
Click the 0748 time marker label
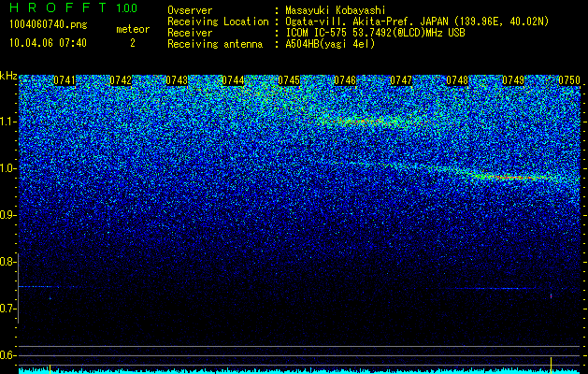457,80
